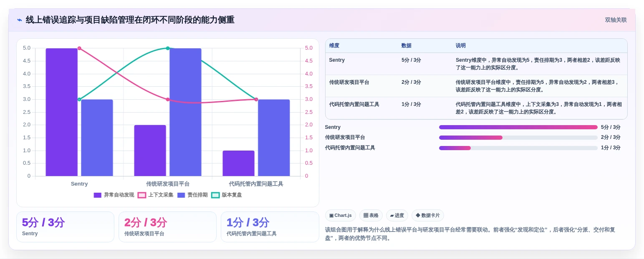Toggle the 责任排期 legend swatch
The width and height of the screenshot is (644, 259).
[x=181, y=195]
